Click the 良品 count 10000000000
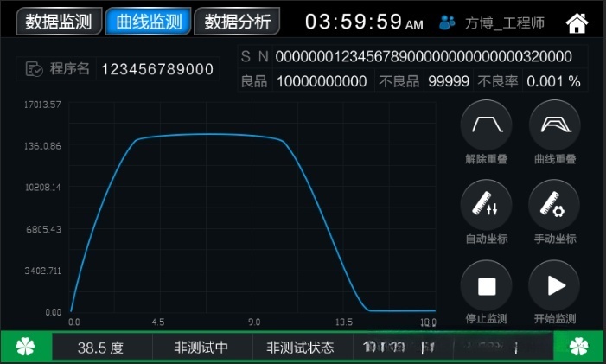606x364 pixels. [x=322, y=81]
